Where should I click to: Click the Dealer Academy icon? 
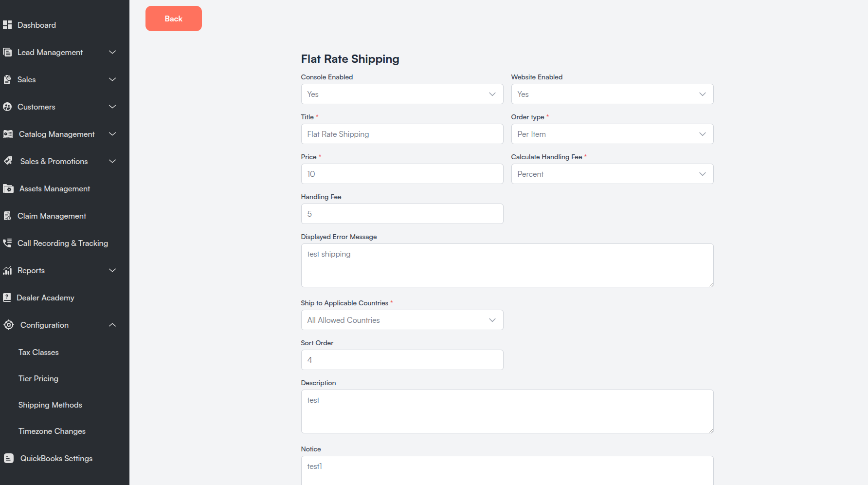coord(7,298)
